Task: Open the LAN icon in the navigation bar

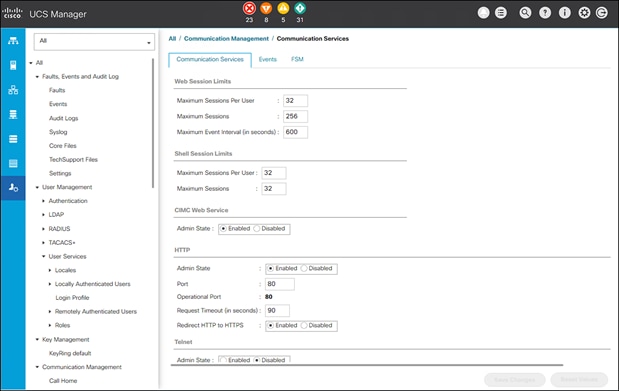Action: point(13,90)
